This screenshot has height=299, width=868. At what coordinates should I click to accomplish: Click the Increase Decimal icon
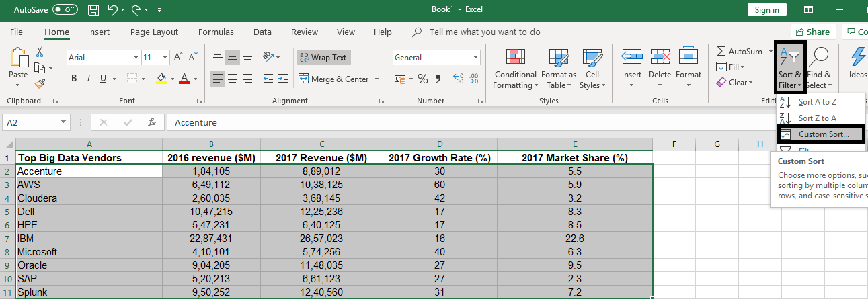[460, 79]
